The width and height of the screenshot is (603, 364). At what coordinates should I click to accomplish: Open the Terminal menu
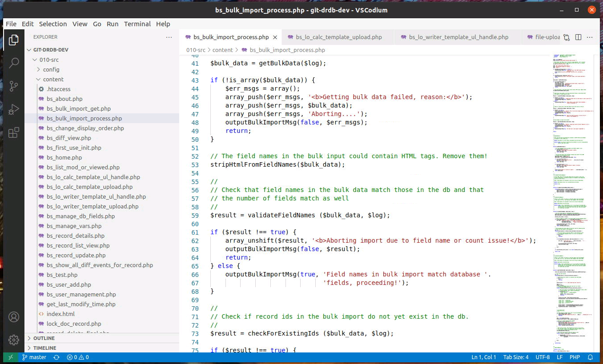point(137,24)
